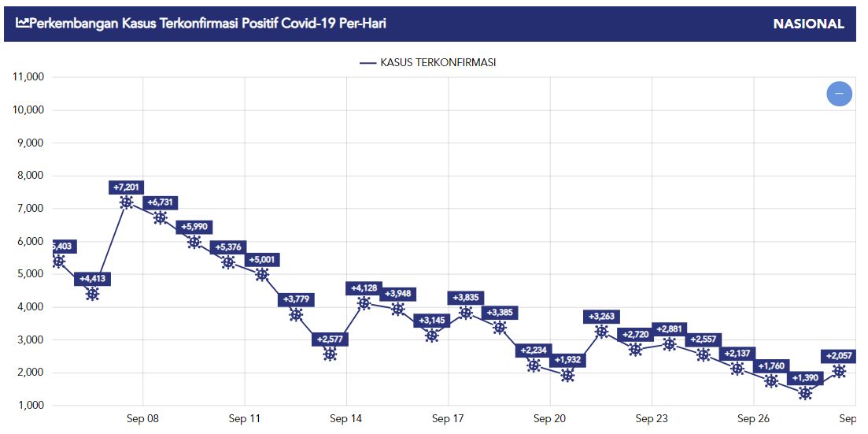
Task: Select the +3,779 value label
Action: [296, 299]
